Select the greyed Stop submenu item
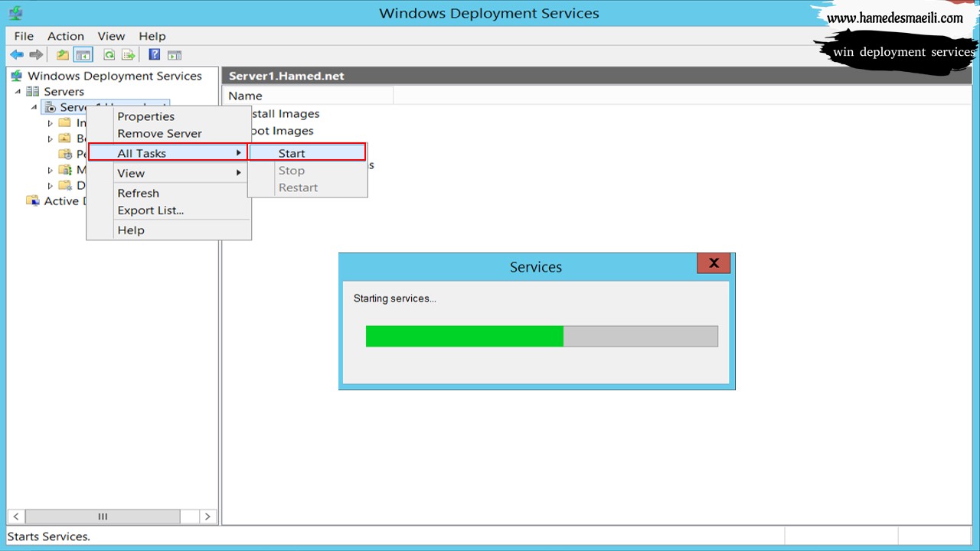 coord(307,171)
